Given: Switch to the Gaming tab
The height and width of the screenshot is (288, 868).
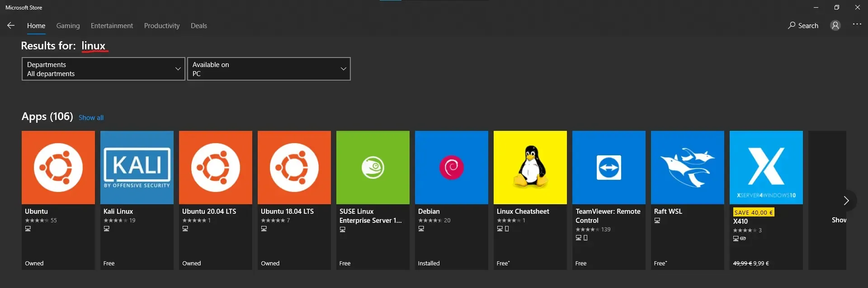Looking at the screenshot, I should tap(68, 26).
